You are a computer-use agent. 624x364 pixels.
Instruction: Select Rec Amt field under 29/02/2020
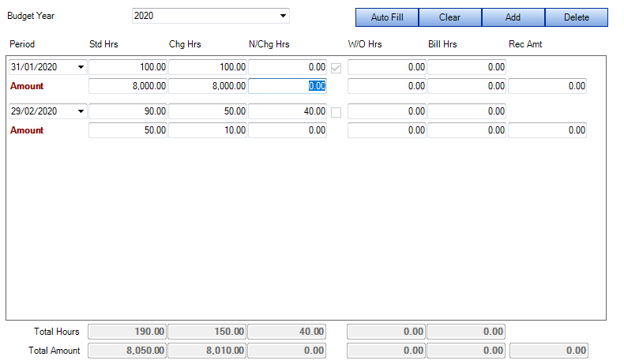click(x=547, y=130)
